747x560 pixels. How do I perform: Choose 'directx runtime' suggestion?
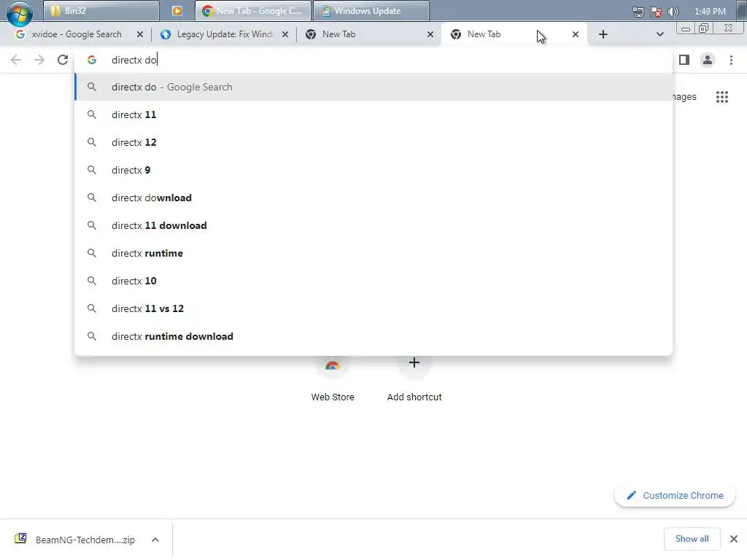[x=373, y=253]
